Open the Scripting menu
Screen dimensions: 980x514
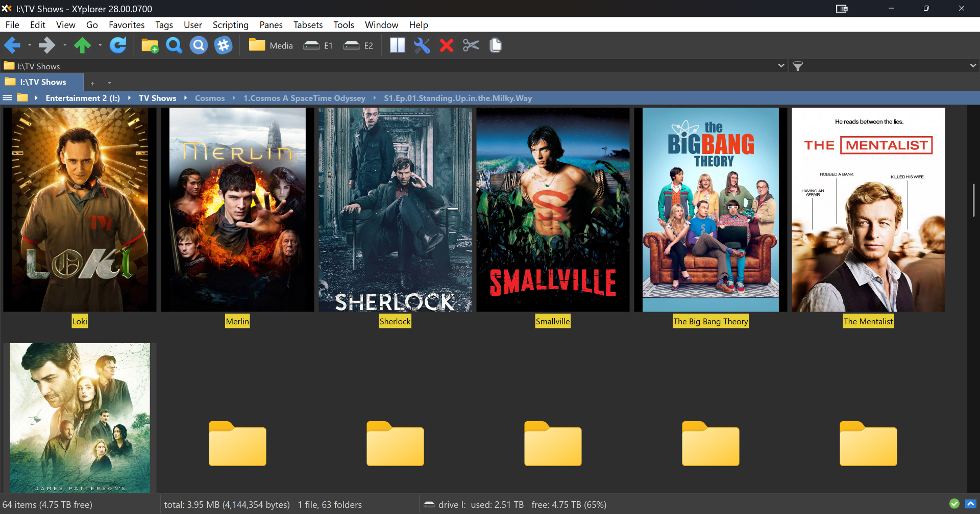[230, 24]
